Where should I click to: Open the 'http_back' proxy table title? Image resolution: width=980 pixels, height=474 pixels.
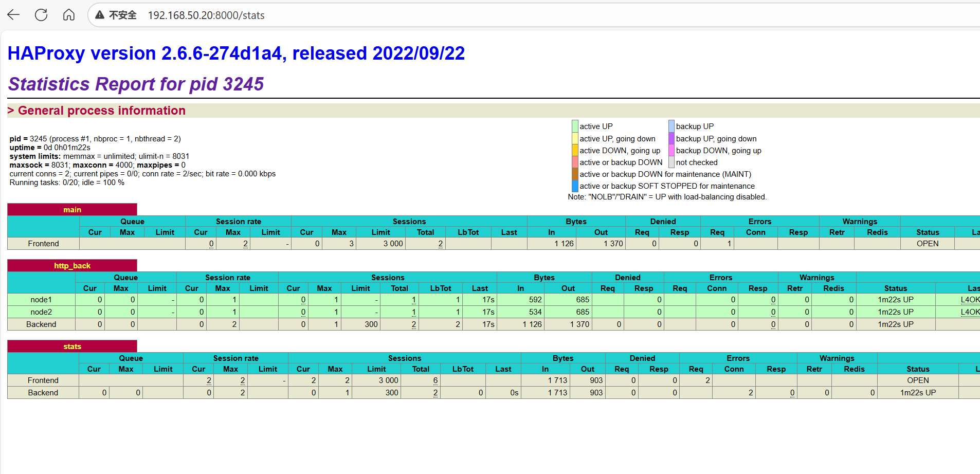(x=72, y=266)
